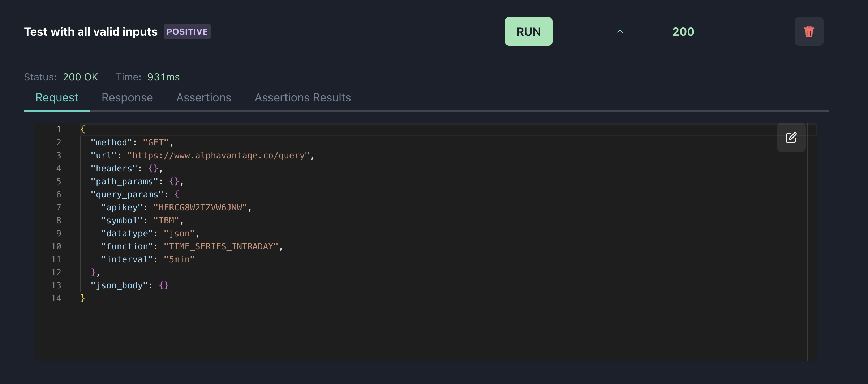Open the Response tab
The height and width of the screenshot is (384, 868).
click(x=127, y=97)
